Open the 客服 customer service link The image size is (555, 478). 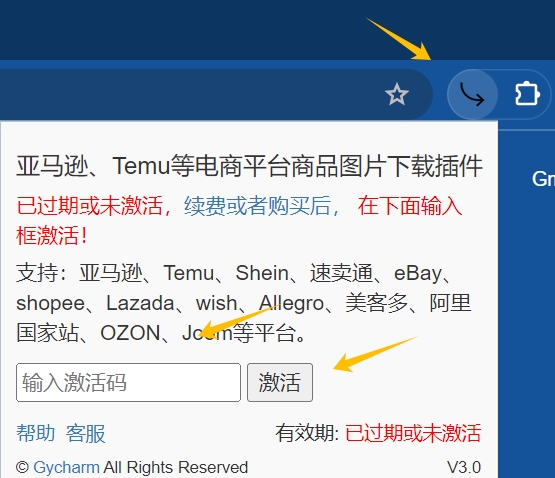(86, 433)
